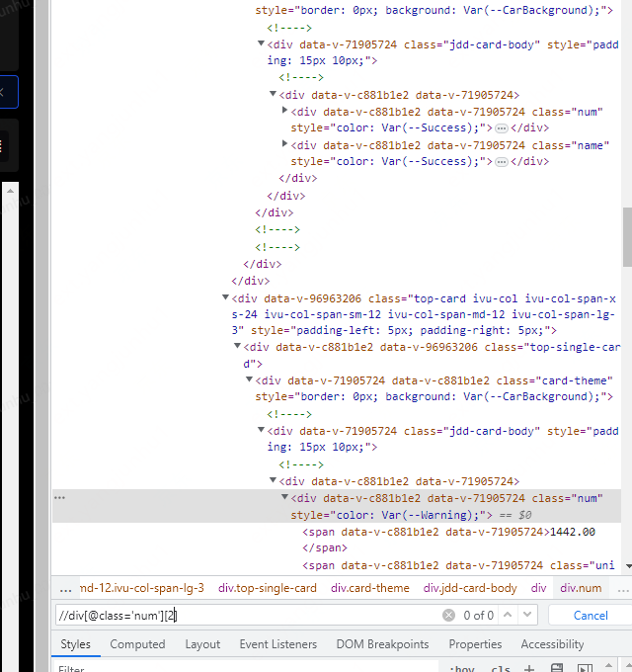Click ellipsis badge in name div

pyautogui.click(x=502, y=162)
